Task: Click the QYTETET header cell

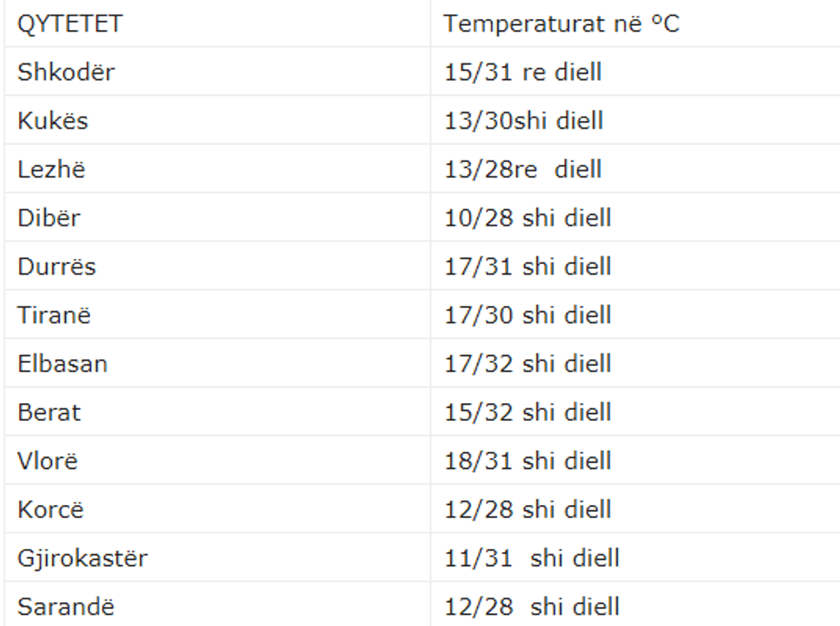Action: point(70,23)
